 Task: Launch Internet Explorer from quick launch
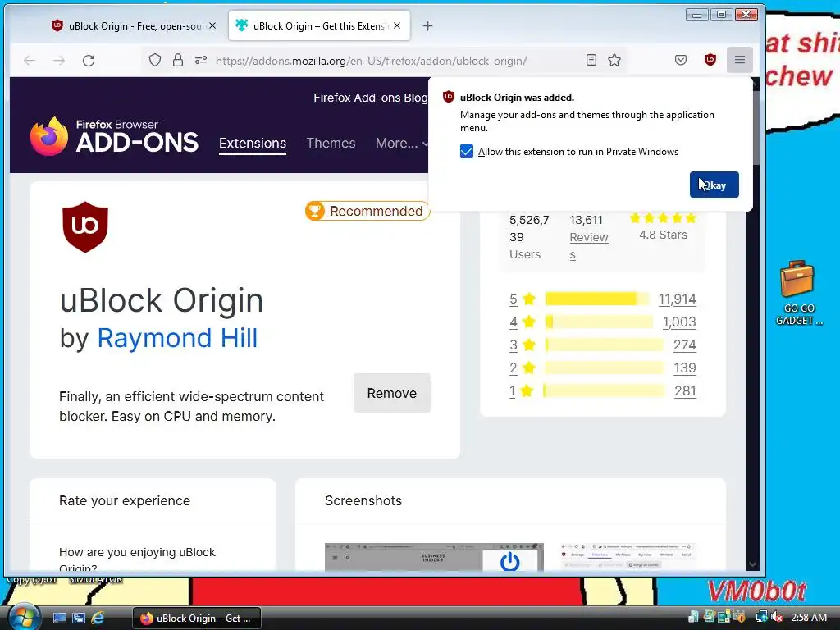98,619
